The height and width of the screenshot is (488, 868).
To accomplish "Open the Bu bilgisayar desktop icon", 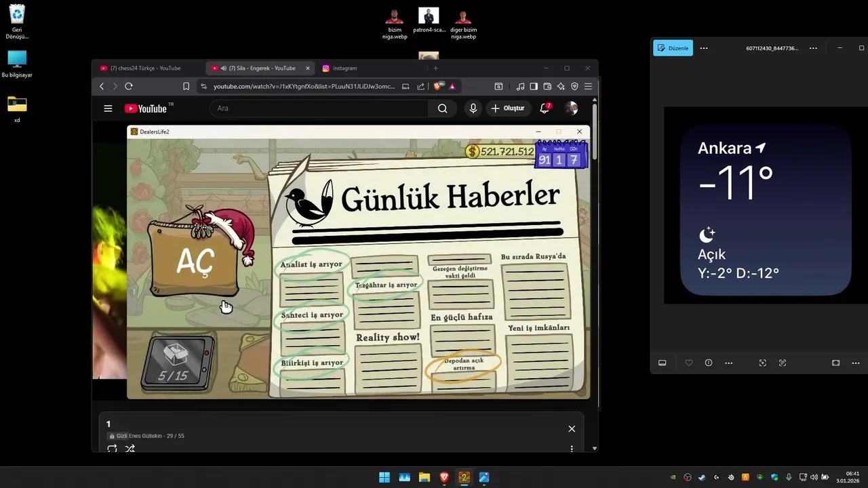I will pyautogui.click(x=17, y=64).
